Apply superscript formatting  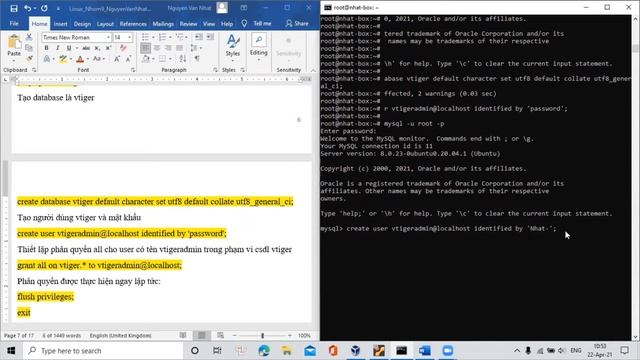tap(108, 48)
